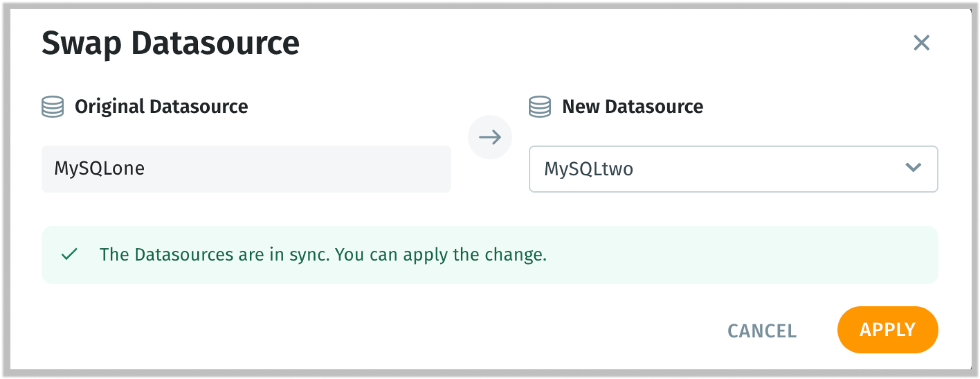This screenshot has width=980, height=379.
Task: Click the green sync checkmark icon
Action: tap(69, 254)
